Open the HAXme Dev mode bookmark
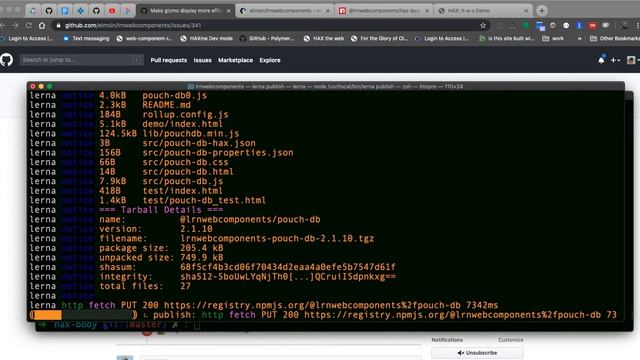 pos(207,38)
